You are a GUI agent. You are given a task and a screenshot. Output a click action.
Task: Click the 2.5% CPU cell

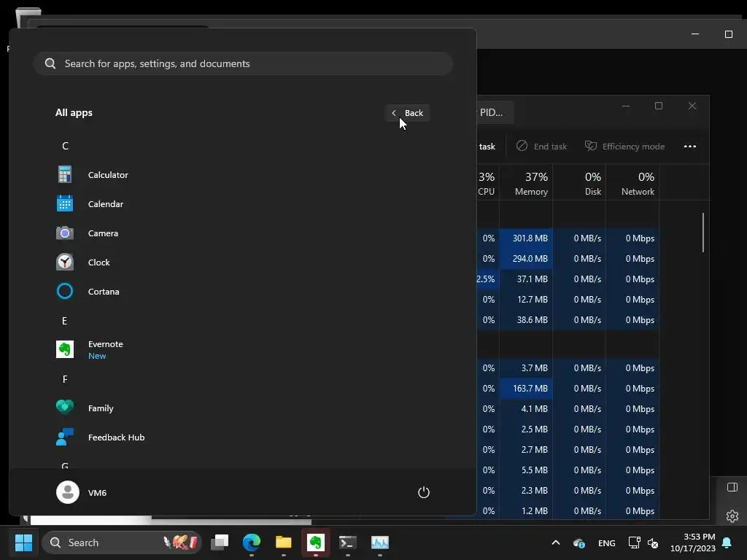point(487,279)
